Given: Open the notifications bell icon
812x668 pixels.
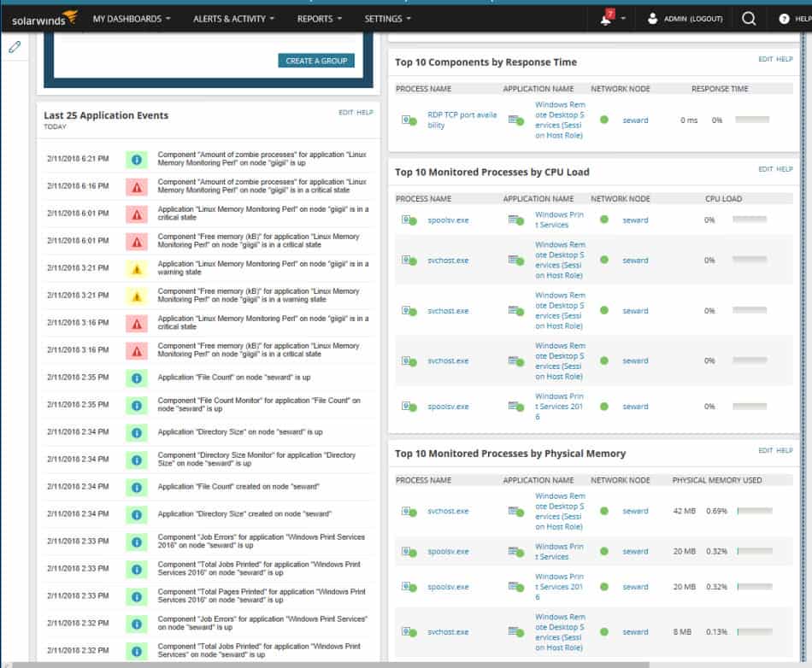Looking at the screenshot, I should coord(606,19).
